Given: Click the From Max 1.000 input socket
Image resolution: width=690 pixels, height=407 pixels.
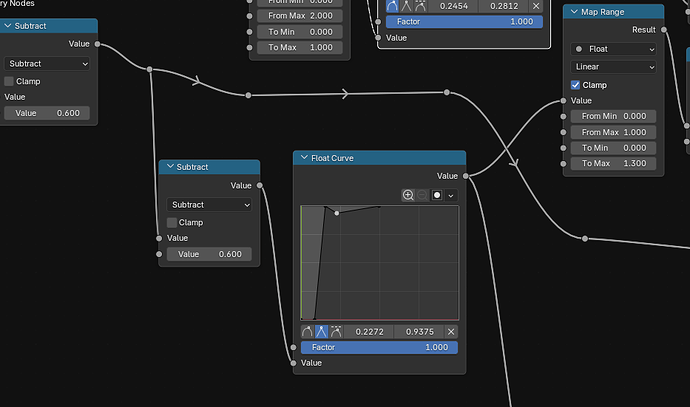Looking at the screenshot, I should [563, 132].
